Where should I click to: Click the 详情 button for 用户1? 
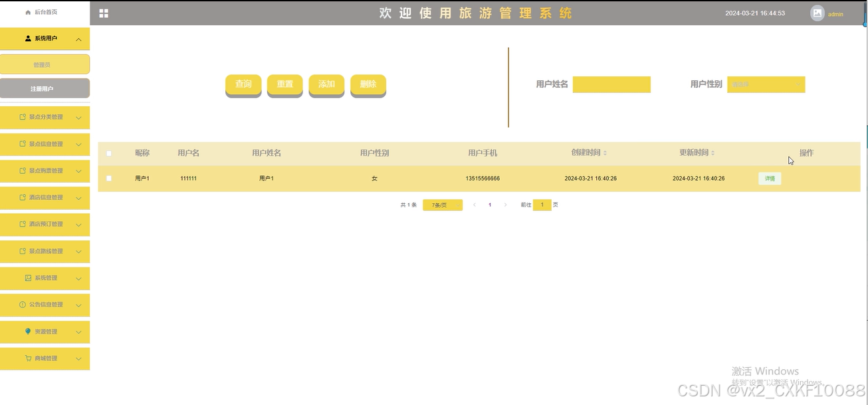770,179
